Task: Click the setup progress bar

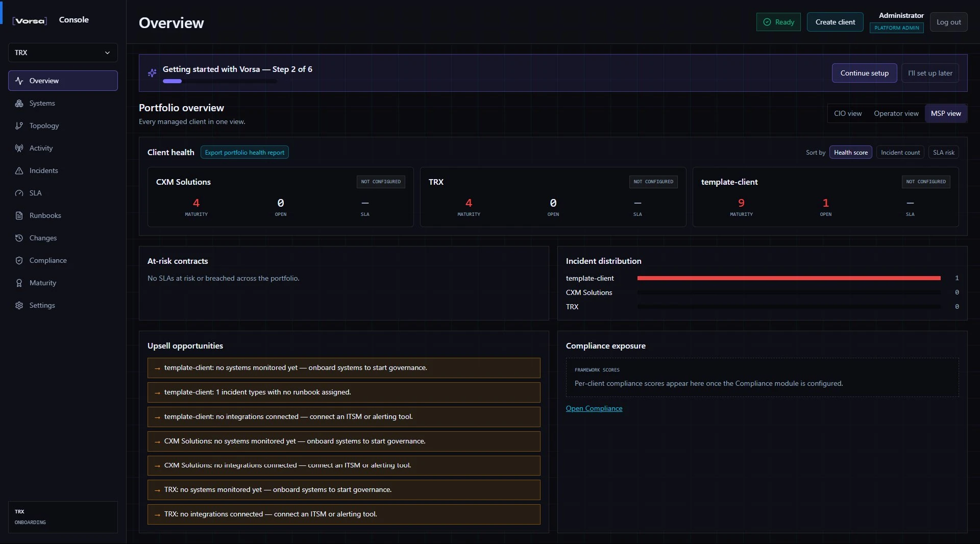Action: click(x=219, y=81)
